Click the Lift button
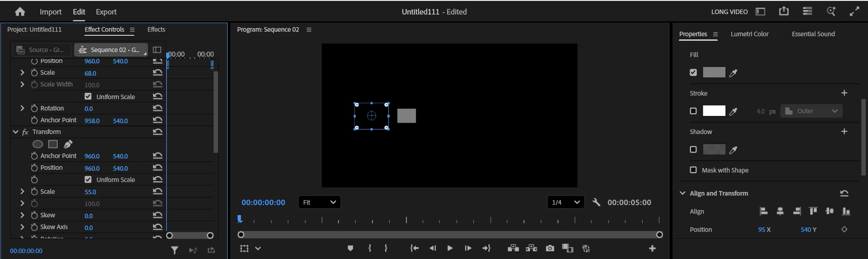Screen dimensions: 868x259 pyautogui.click(x=513, y=248)
